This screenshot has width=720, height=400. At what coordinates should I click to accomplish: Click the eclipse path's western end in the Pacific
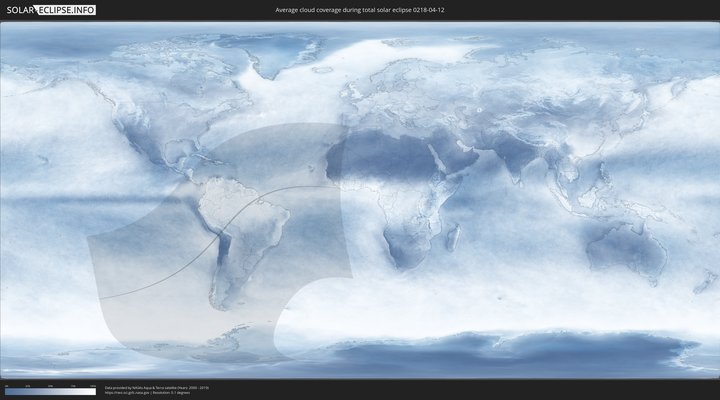coord(102,296)
